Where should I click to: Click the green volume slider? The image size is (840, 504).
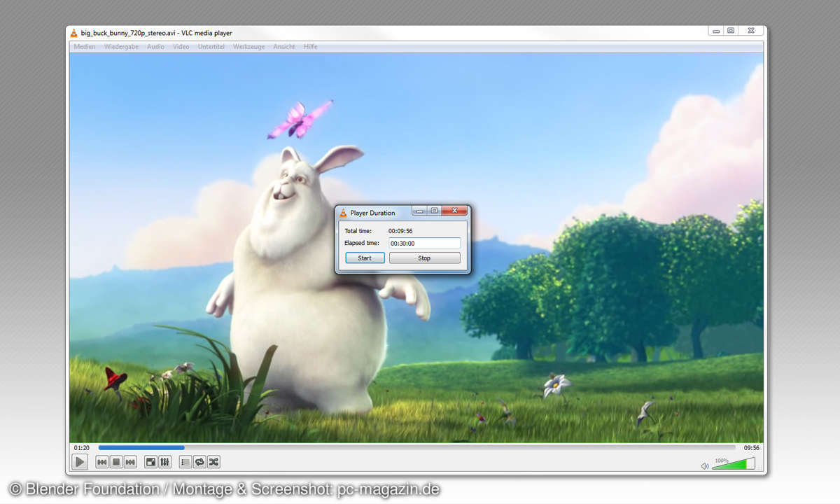pyautogui.click(x=734, y=463)
